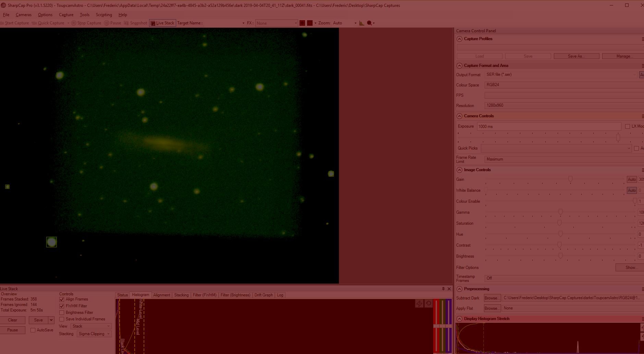Click the first red reticule overlay icon
Image resolution: width=644 pixels, height=354 pixels.
coord(302,23)
